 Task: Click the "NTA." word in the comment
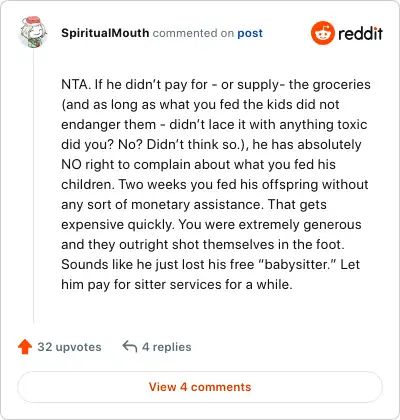point(76,84)
